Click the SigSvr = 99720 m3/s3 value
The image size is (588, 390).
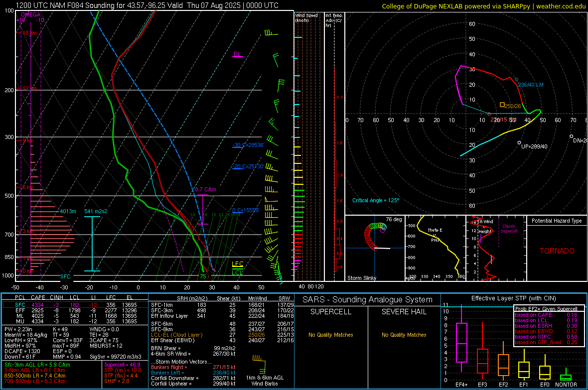click(116, 357)
